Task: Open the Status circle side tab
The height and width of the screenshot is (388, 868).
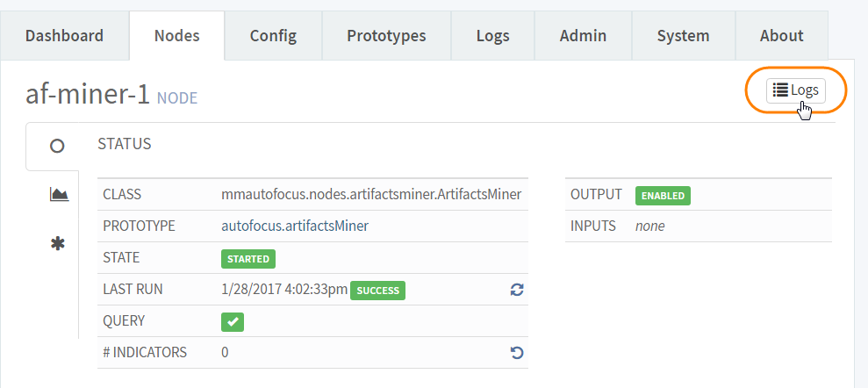Action: click(57, 146)
